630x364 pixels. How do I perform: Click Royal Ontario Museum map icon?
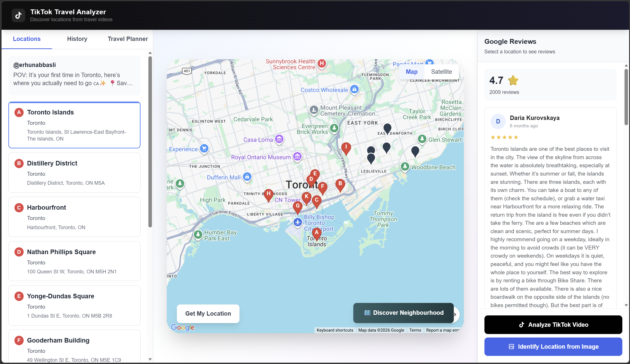(x=297, y=157)
